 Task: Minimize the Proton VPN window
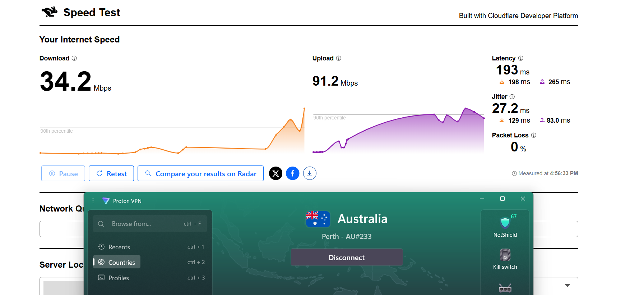click(x=482, y=199)
